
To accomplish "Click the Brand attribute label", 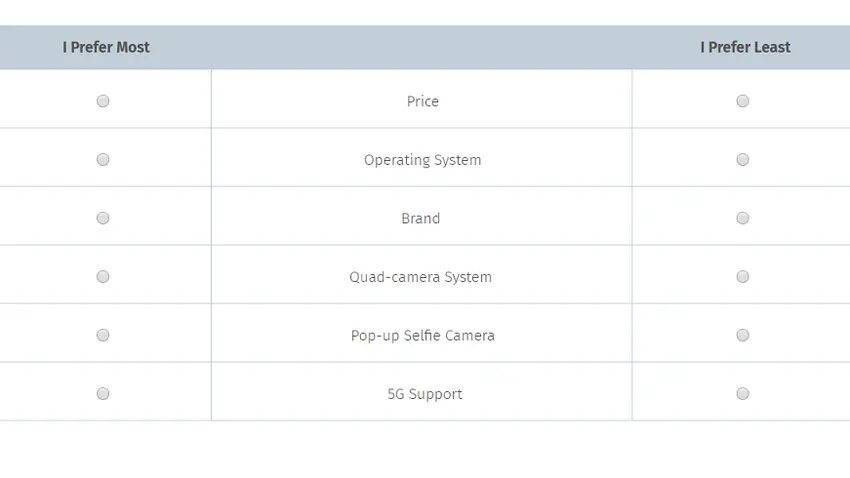I will (x=420, y=218).
